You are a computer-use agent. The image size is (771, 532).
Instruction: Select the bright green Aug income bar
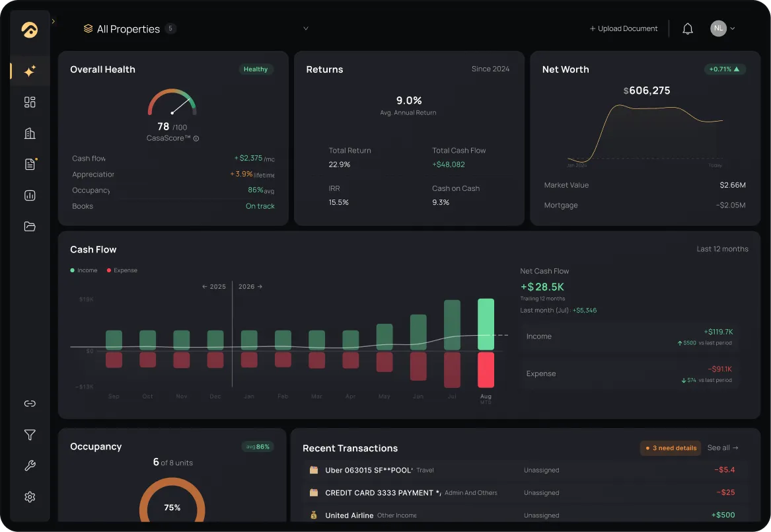pos(486,324)
